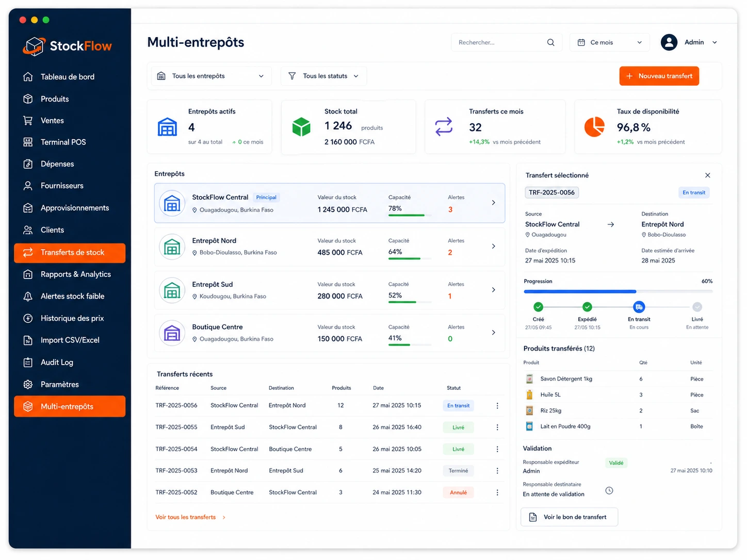The height and width of the screenshot is (560, 747).
Task: Click the Savon Détergent 1kg product icon
Action: (x=529, y=379)
